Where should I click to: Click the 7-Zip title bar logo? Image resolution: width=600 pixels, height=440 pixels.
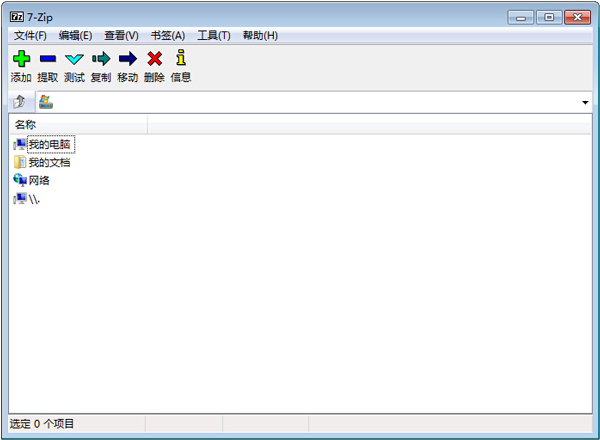point(16,17)
